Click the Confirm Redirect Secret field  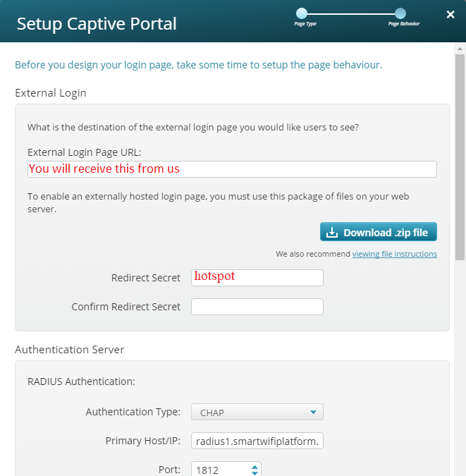click(x=257, y=307)
